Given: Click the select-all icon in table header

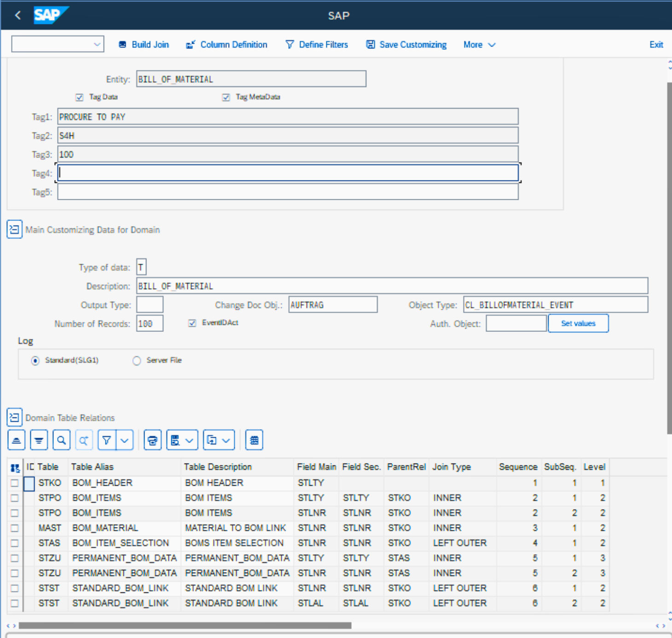Looking at the screenshot, I should pyautogui.click(x=15, y=468).
